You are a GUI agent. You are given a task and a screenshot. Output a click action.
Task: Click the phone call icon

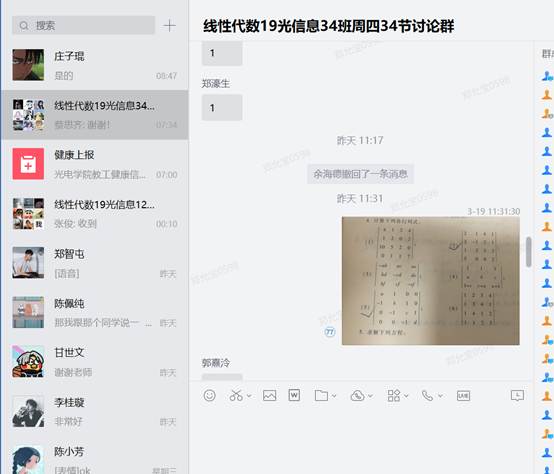427,396
